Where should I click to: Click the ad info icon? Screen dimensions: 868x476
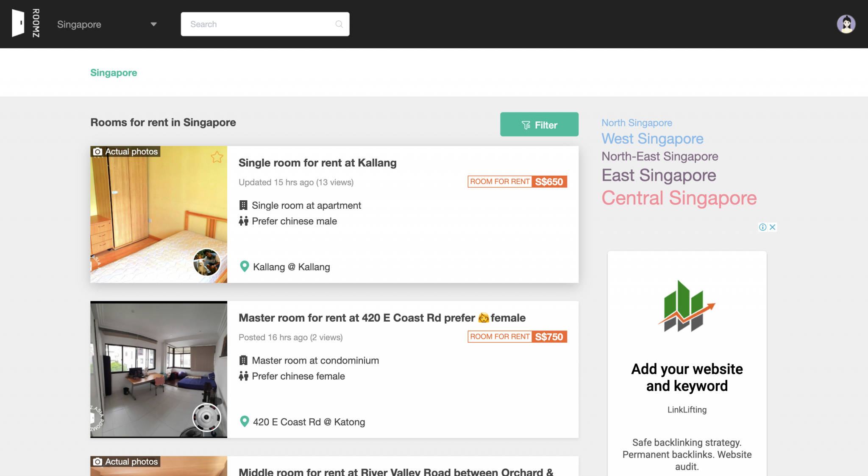[x=762, y=227]
